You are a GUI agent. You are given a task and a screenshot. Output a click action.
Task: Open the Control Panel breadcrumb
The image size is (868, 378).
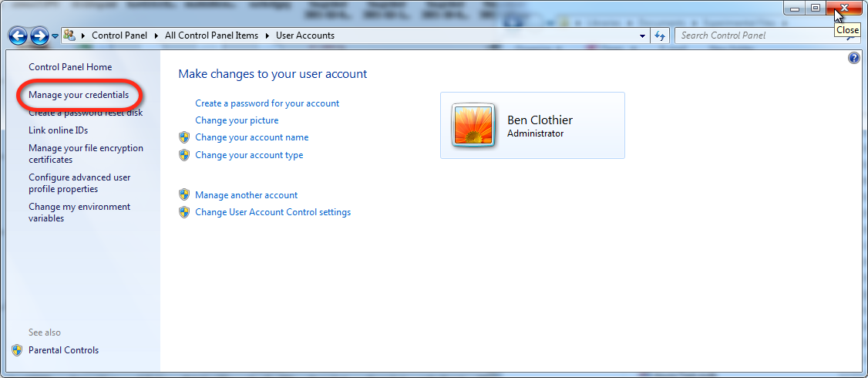[119, 35]
